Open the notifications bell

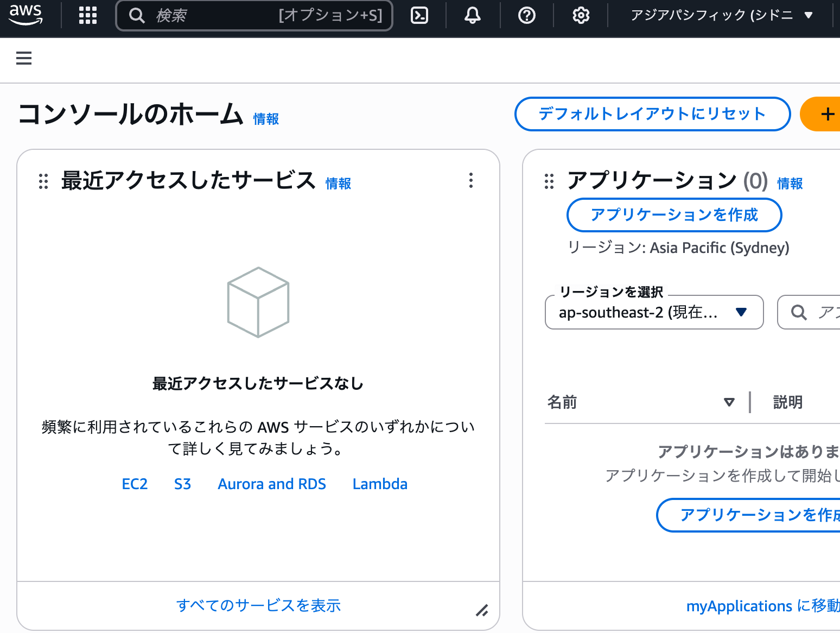tap(473, 15)
